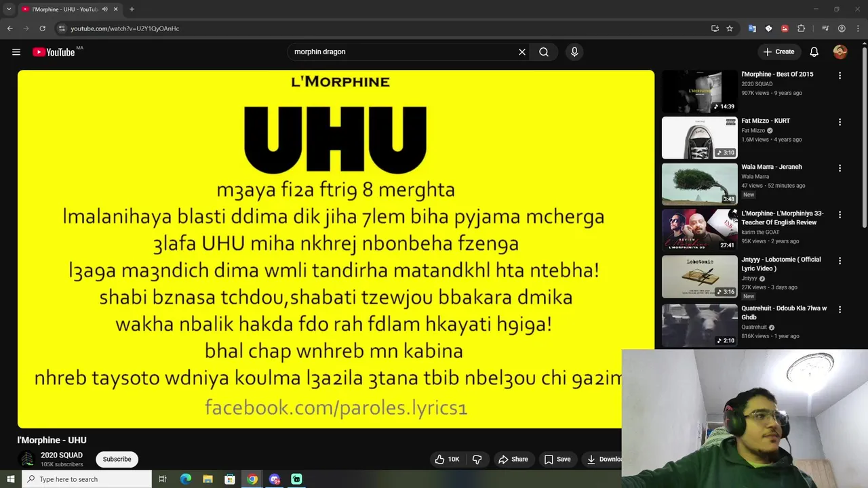Open 2020 SQUAD channel avatar
Screen dimensions: 868x488
[x=26, y=459]
